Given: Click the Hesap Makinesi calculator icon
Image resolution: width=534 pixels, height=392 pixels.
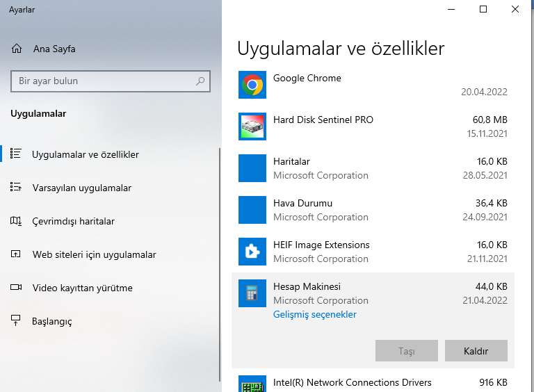Looking at the screenshot, I should [x=252, y=293].
